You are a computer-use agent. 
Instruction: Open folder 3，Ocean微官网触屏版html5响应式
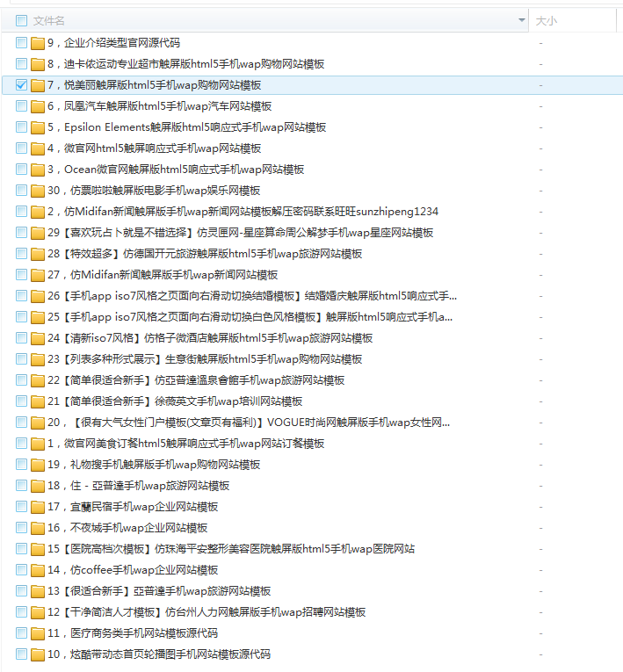[176, 170]
